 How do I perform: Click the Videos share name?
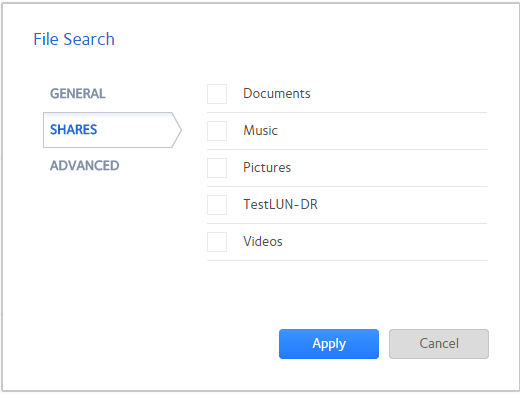click(x=263, y=241)
